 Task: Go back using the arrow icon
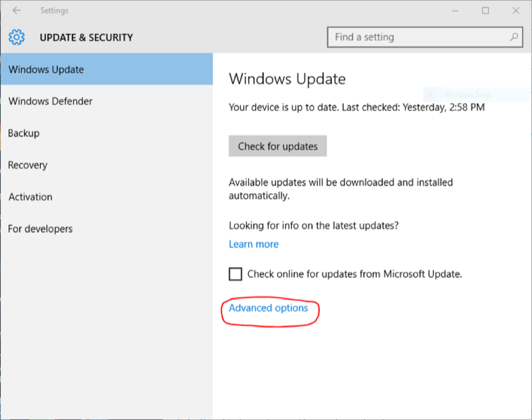pos(16,11)
